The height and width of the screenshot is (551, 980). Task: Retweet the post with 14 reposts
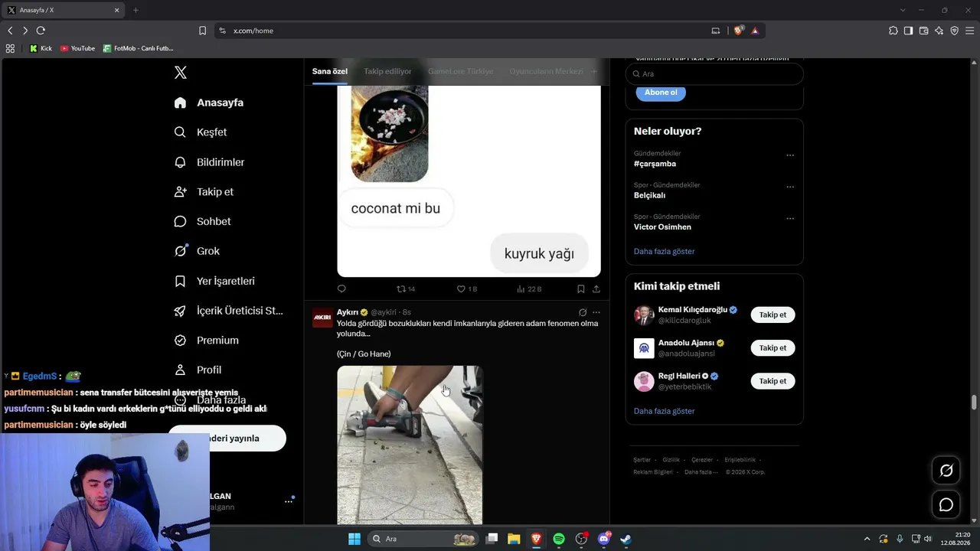[406, 289]
